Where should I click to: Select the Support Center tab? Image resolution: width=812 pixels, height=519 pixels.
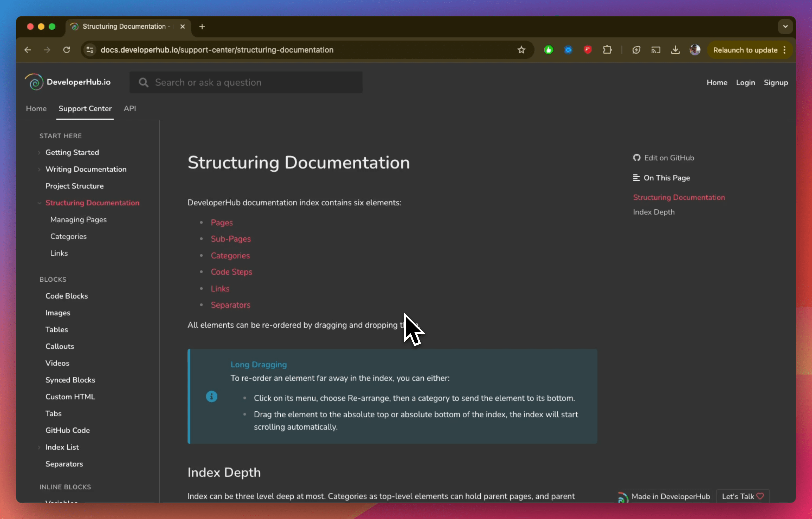click(x=85, y=109)
